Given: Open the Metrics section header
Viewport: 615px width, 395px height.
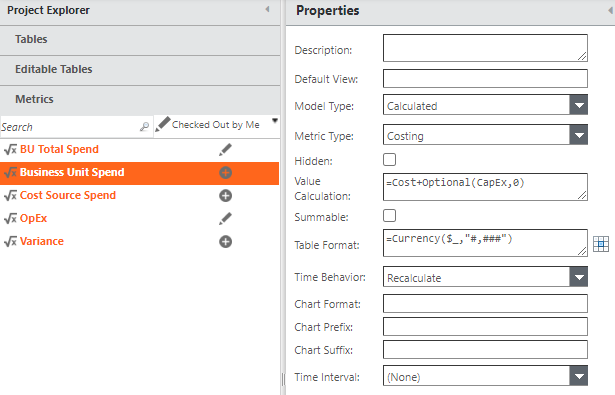Looking at the screenshot, I should pos(140,100).
